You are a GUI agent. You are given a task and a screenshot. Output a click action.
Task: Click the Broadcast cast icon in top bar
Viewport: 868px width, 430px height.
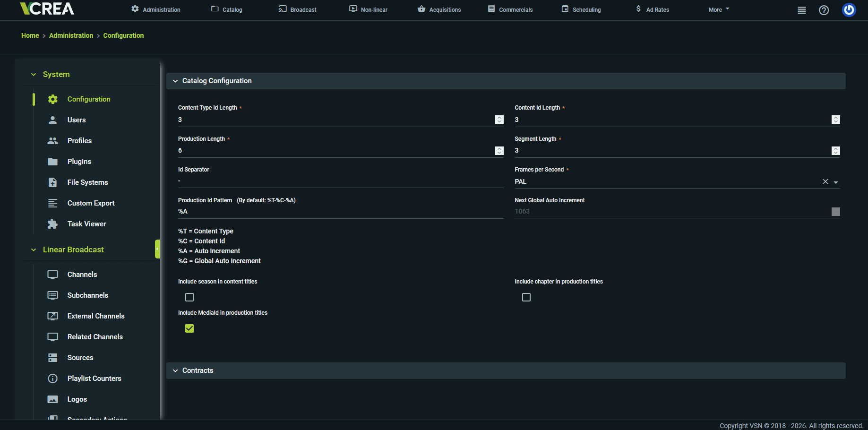pyautogui.click(x=283, y=9)
